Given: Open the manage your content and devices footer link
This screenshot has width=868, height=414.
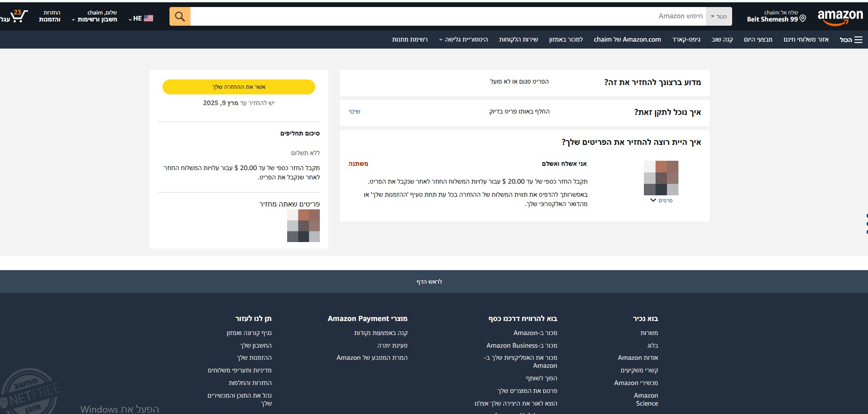Looking at the screenshot, I should 240,400.
